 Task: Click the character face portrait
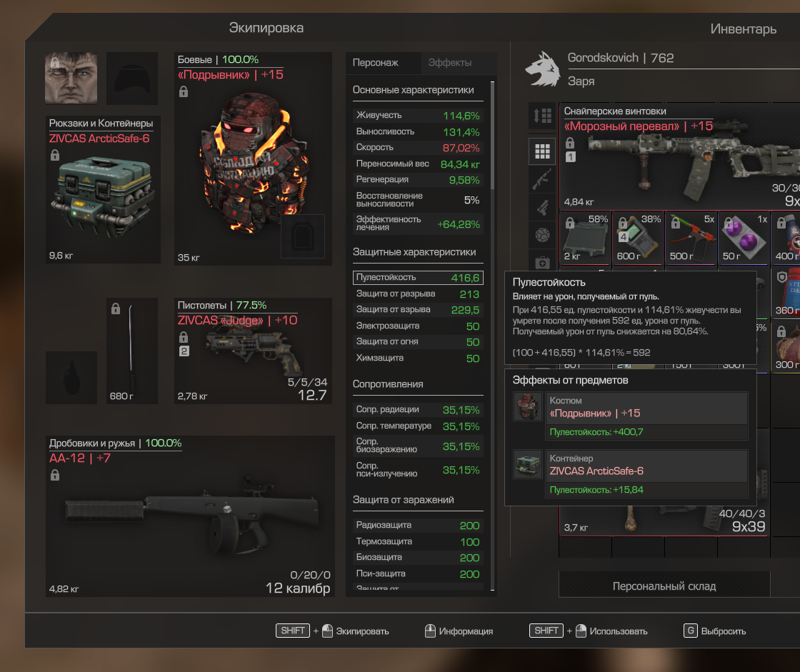(x=71, y=78)
